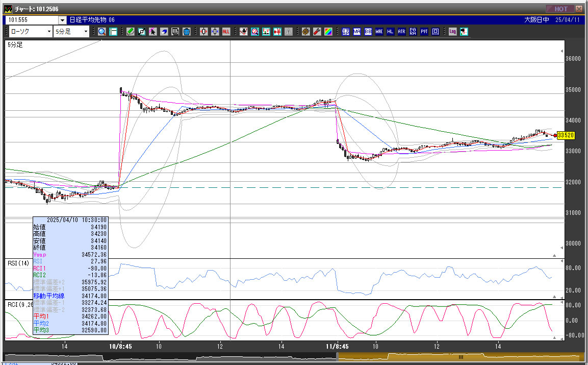
Task: Toggle the PARA parabolic indicator
Action: (413, 32)
